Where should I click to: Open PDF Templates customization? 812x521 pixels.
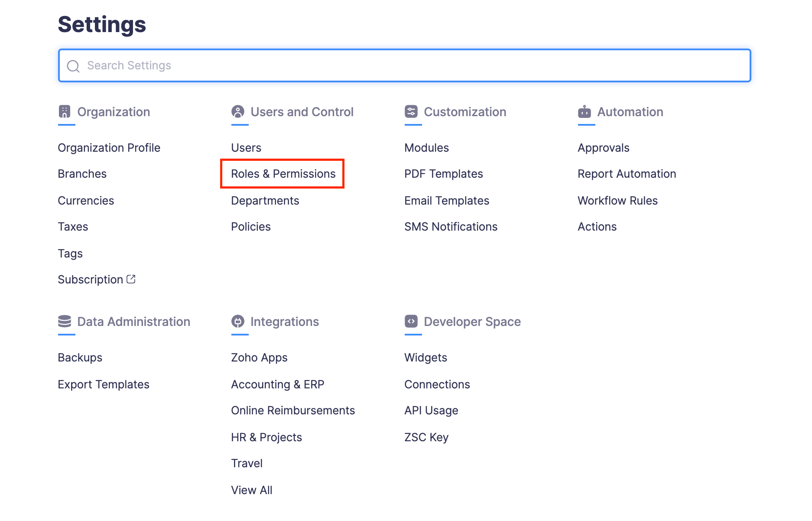click(443, 174)
